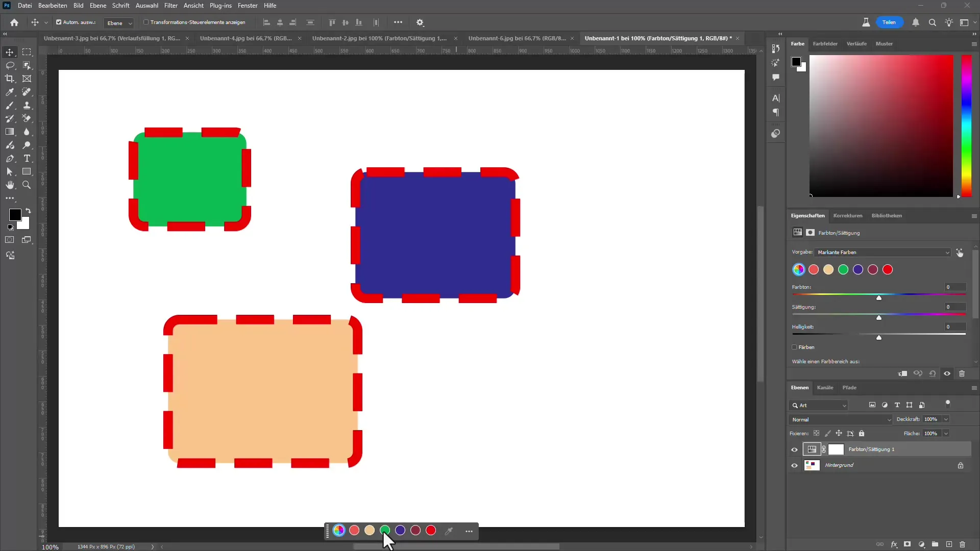Clip adjustment to layer below button
980x551 pixels.
pyautogui.click(x=902, y=373)
